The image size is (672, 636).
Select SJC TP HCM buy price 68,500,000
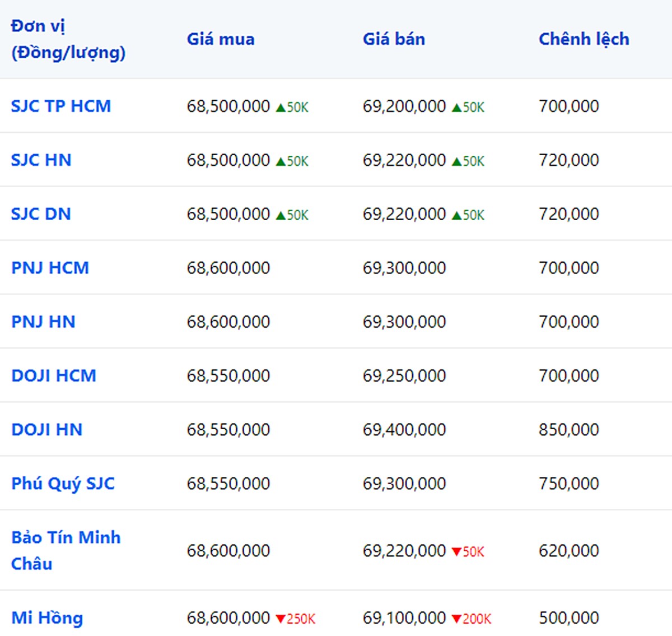click(x=228, y=106)
